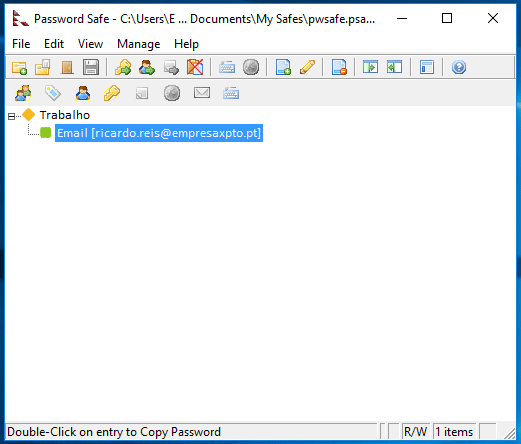Click the Delete entry icon
521x444 pixels.
pyautogui.click(x=339, y=67)
